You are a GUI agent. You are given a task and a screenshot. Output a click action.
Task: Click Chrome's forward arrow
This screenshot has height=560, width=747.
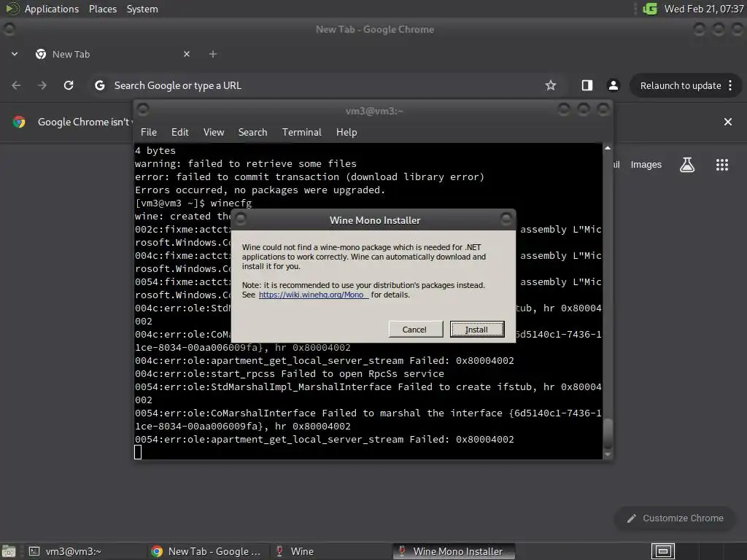[42, 85]
